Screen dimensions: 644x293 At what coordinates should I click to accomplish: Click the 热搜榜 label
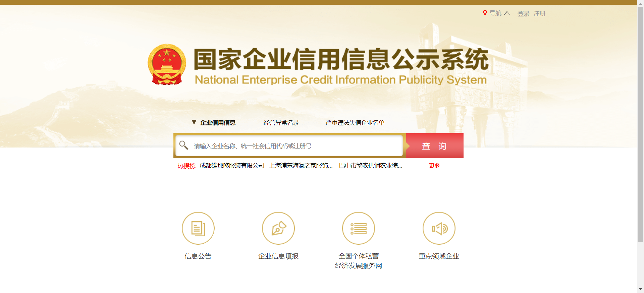(187, 166)
